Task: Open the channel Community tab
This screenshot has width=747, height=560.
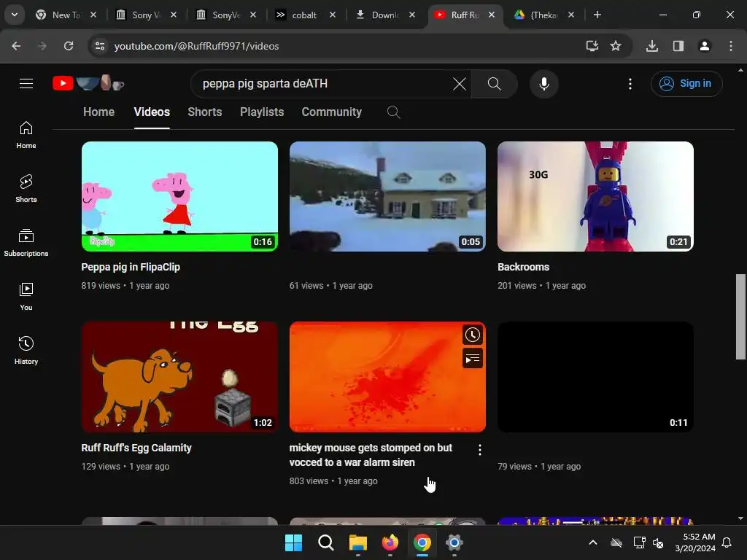Action: pyautogui.click(x=332, y=112)
